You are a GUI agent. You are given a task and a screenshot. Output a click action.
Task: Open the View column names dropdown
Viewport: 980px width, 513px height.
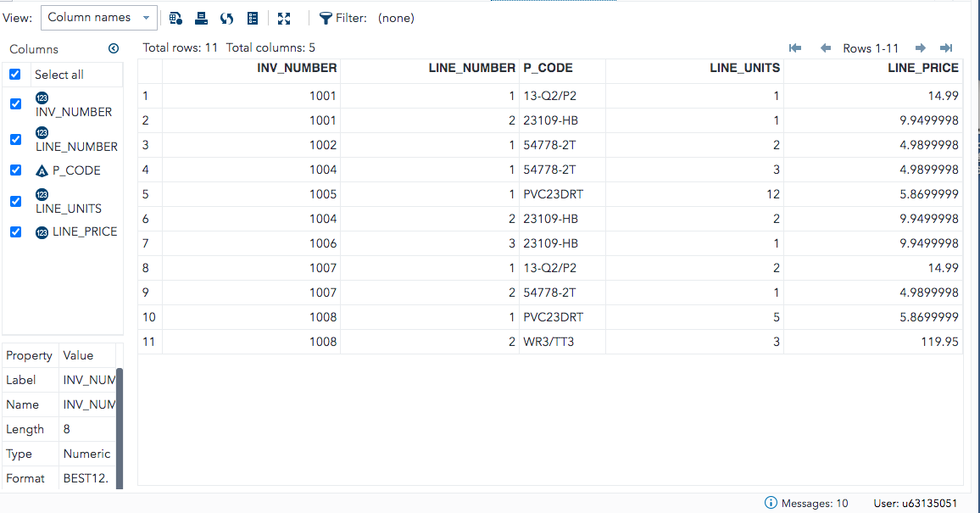tap(98, 17)
